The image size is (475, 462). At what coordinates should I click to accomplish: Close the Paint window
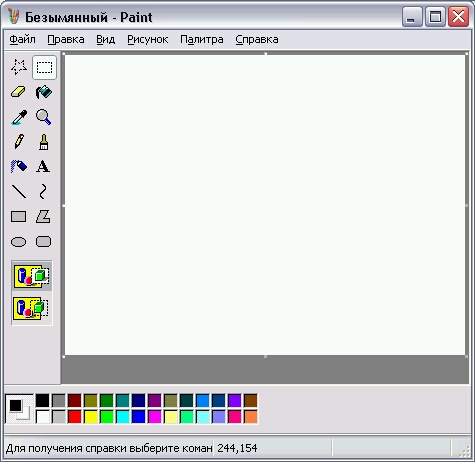click(x=458, y=16)
